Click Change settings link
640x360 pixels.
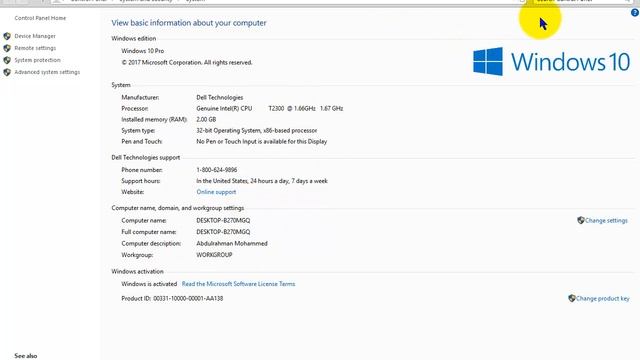606,220
